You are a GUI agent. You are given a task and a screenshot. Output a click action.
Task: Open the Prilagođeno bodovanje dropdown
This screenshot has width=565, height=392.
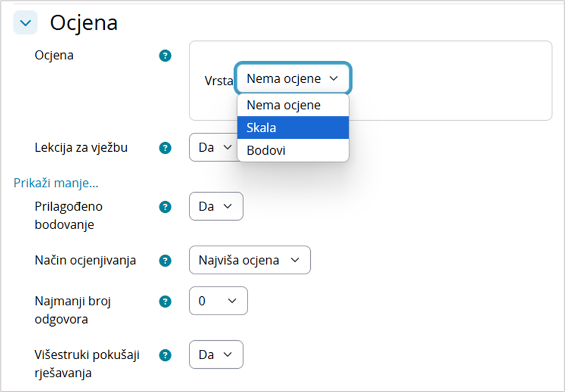[216, 206]
